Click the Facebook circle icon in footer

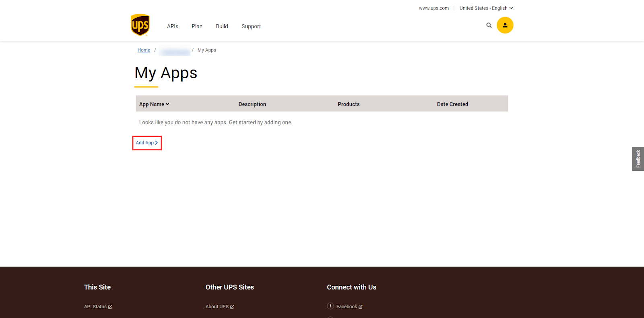[x=330, y=306]
